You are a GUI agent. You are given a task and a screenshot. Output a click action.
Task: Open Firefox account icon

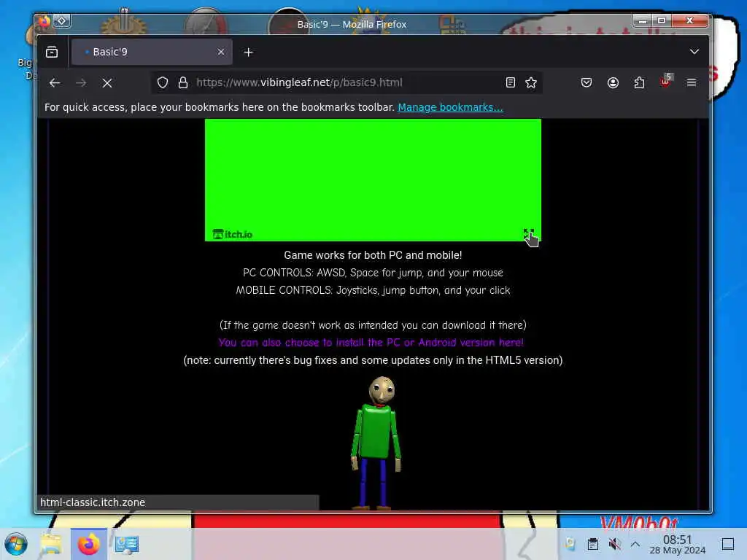(613, 83)
